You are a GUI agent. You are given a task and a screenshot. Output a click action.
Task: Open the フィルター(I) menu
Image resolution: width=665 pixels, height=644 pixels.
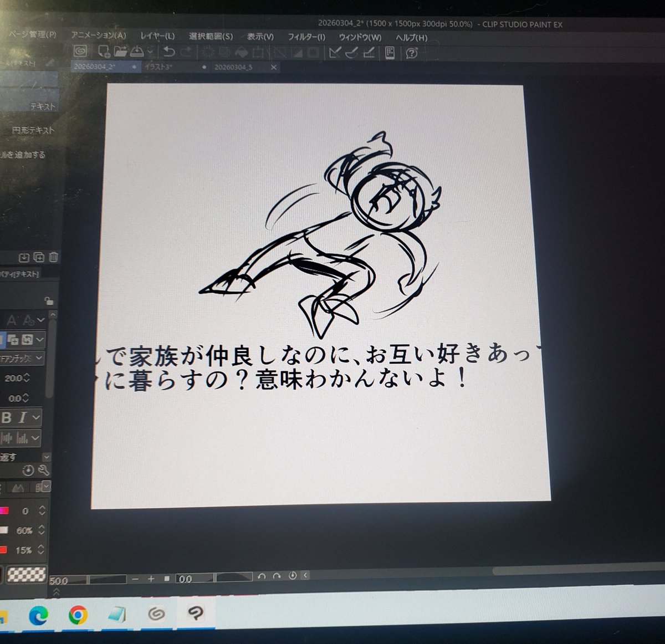(306, 37)
